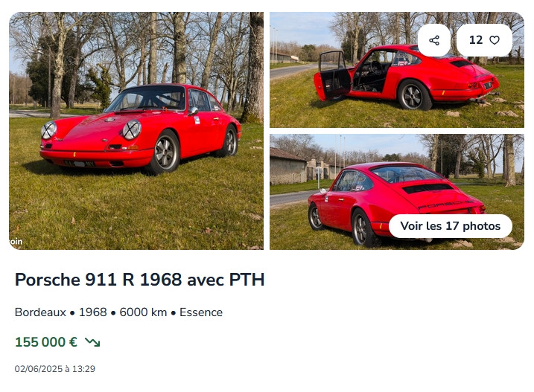Click the 6000 km mileage detail

(143, 312)
